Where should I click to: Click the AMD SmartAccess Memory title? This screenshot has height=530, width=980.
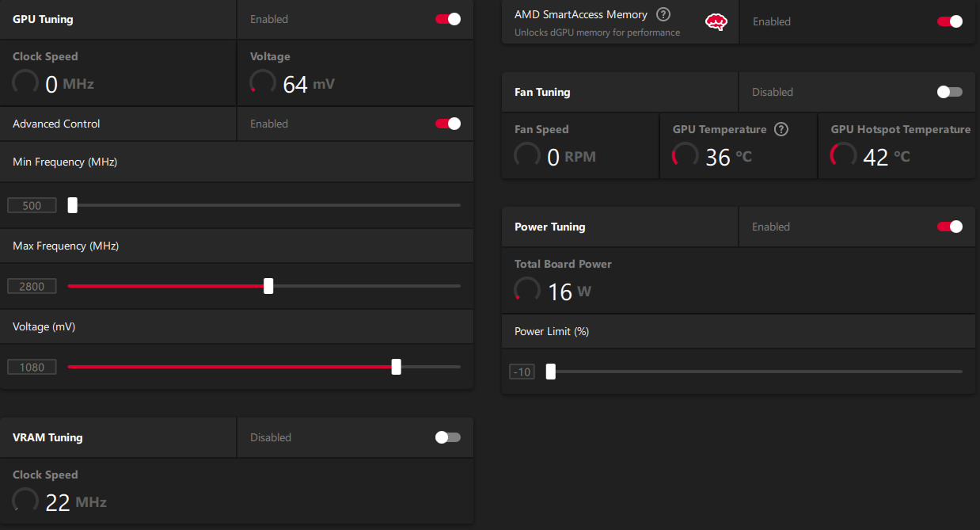[x=581, y=14]
